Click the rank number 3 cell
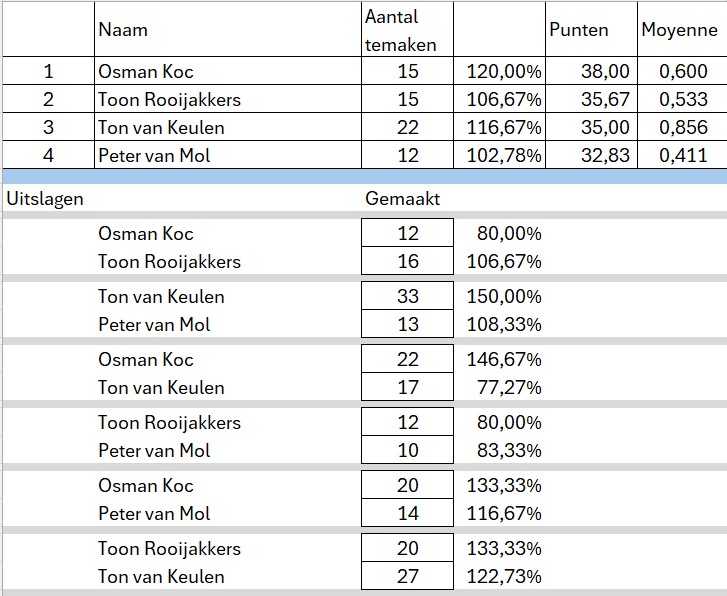Viewport: 727px width, 596px height. click(48, 127)
